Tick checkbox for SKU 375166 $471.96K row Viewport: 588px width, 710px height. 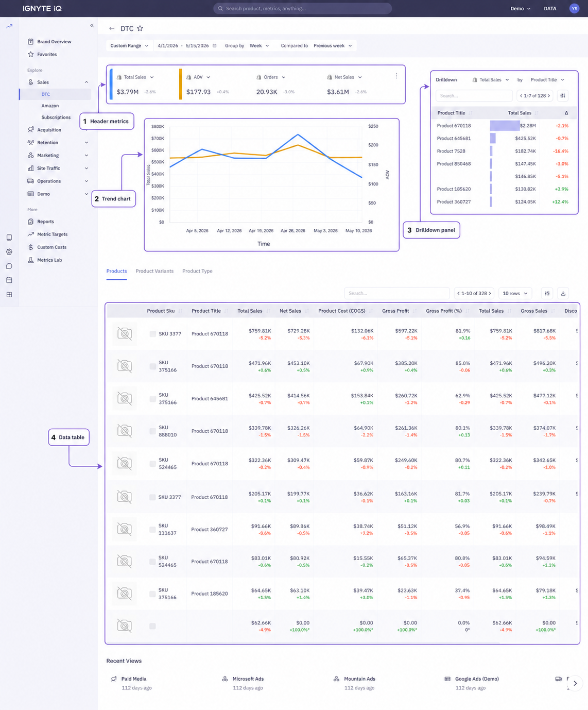[152, 366]
